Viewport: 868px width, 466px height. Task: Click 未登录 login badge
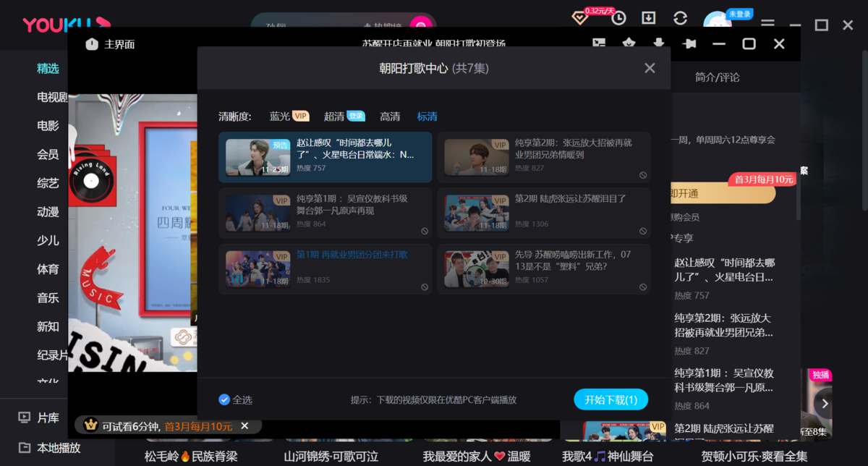tap(740, 14)
